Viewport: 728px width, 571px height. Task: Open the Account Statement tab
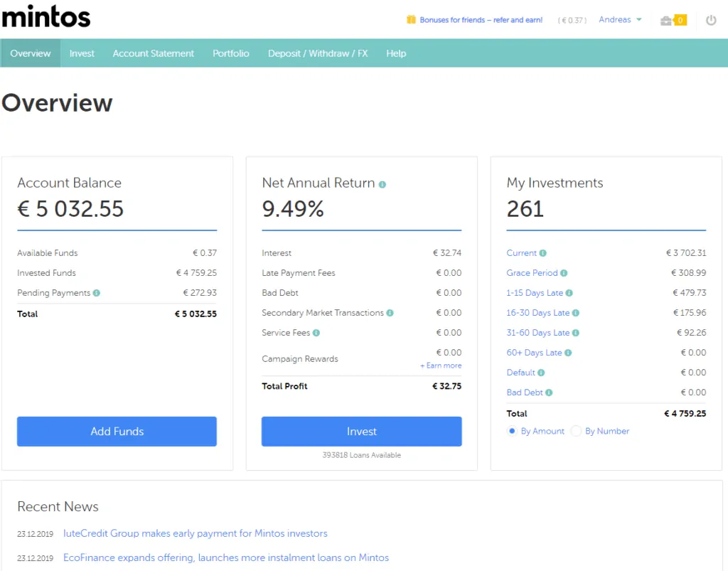[154, 53]
